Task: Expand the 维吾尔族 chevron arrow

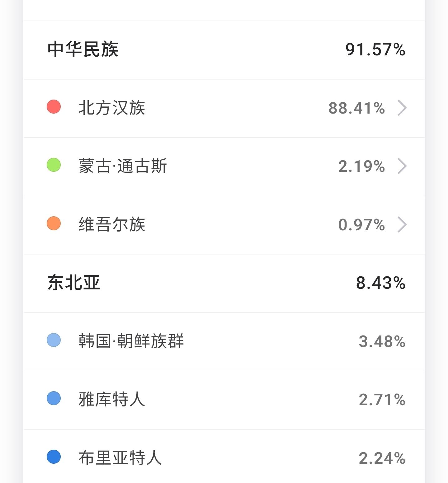Action: 402,225
